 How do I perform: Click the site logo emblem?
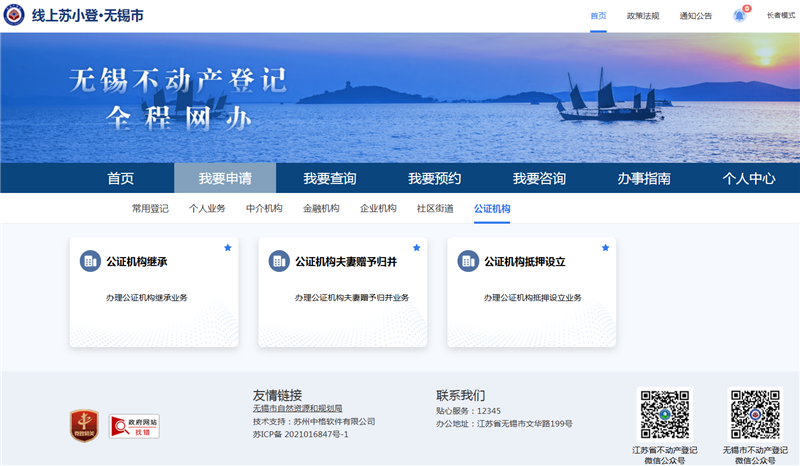pos(15,16)
